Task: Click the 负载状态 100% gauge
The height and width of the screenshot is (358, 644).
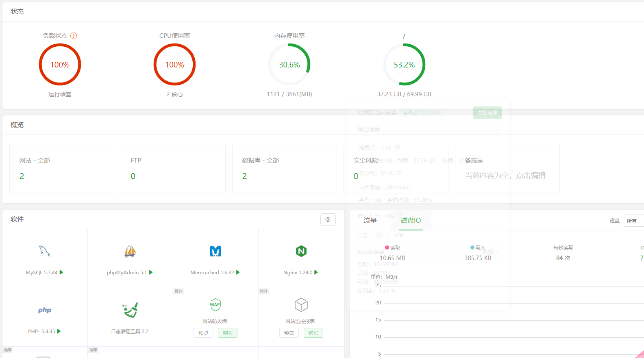Action: (60, 65)
